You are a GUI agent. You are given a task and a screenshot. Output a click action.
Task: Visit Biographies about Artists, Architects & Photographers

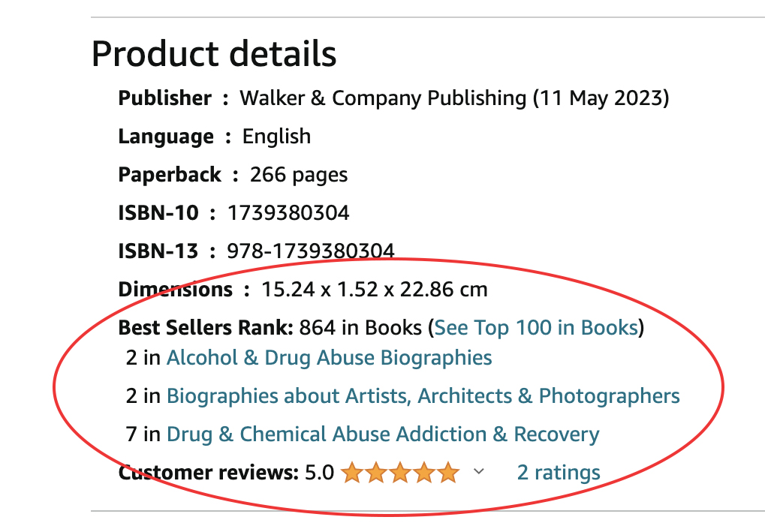point(423,395)
